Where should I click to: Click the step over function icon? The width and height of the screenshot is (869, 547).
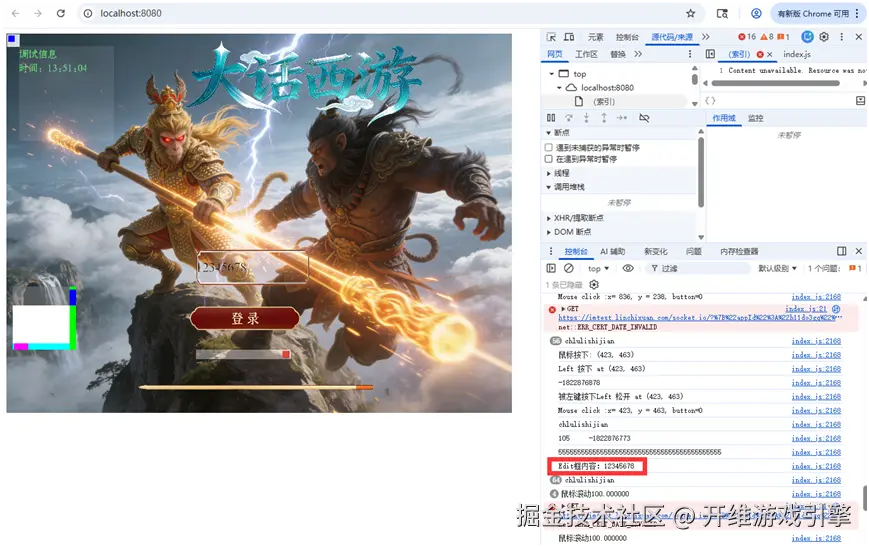pos(569,117)
